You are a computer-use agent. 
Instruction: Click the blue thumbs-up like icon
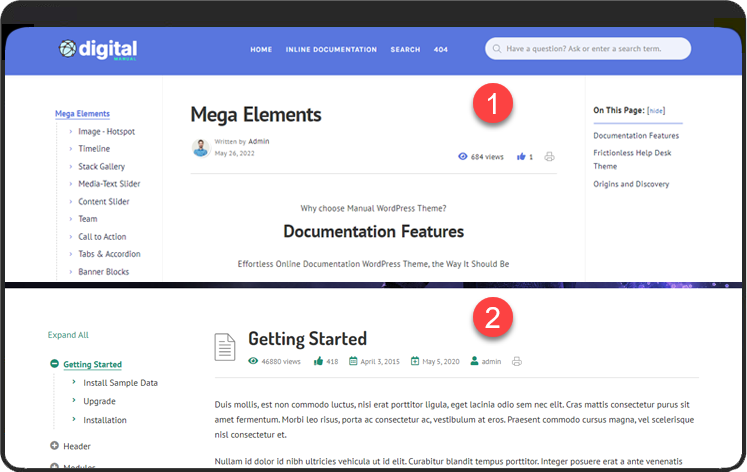click(521, 157)
